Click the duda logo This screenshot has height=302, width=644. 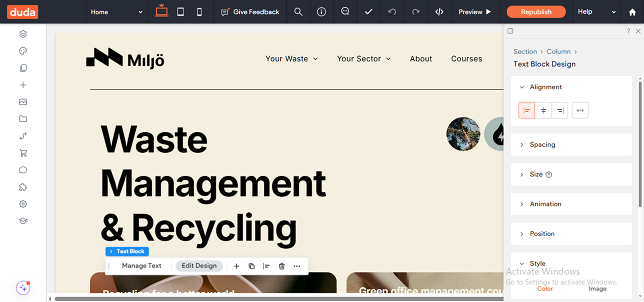(x=22, y=12)
